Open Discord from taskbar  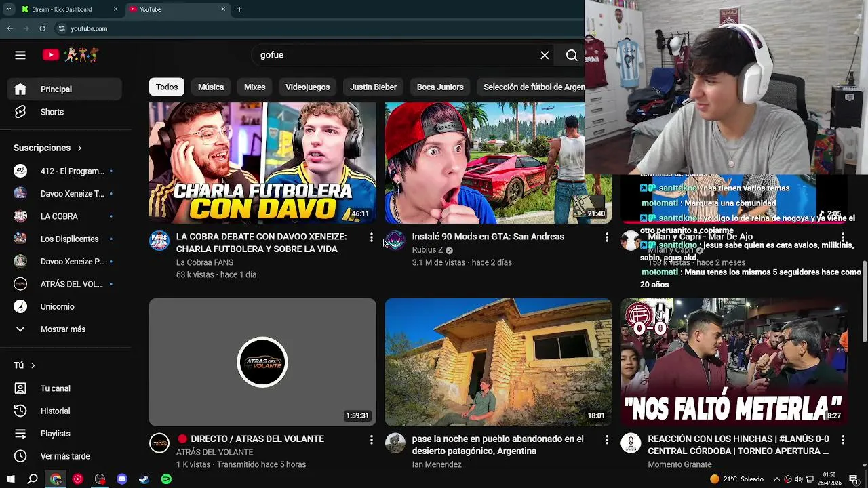pos(122,479)
